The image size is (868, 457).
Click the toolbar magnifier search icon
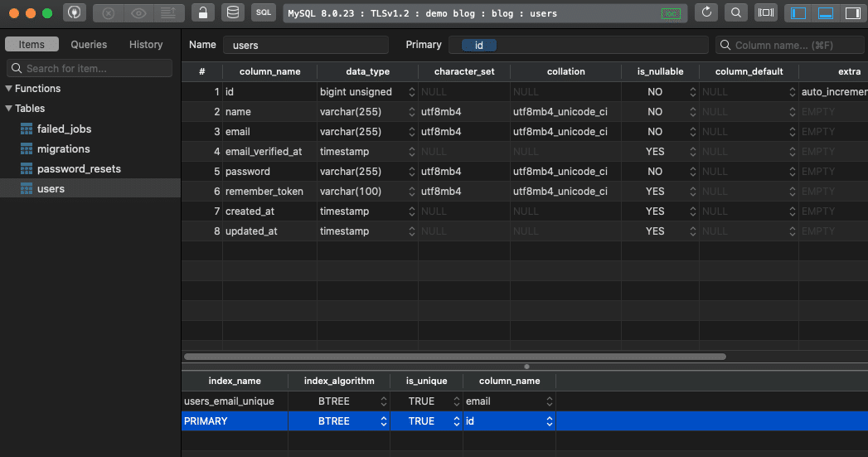point(735,12)
